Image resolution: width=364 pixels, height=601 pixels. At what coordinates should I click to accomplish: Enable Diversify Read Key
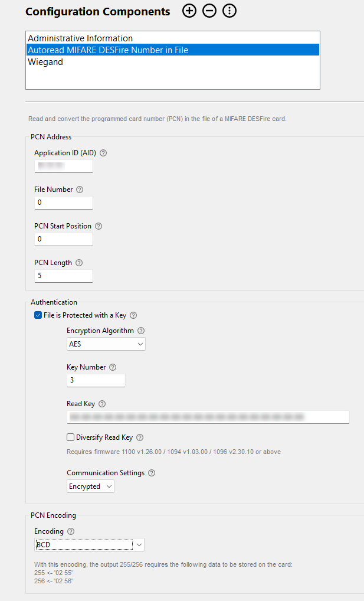click(x=70, y=437)
